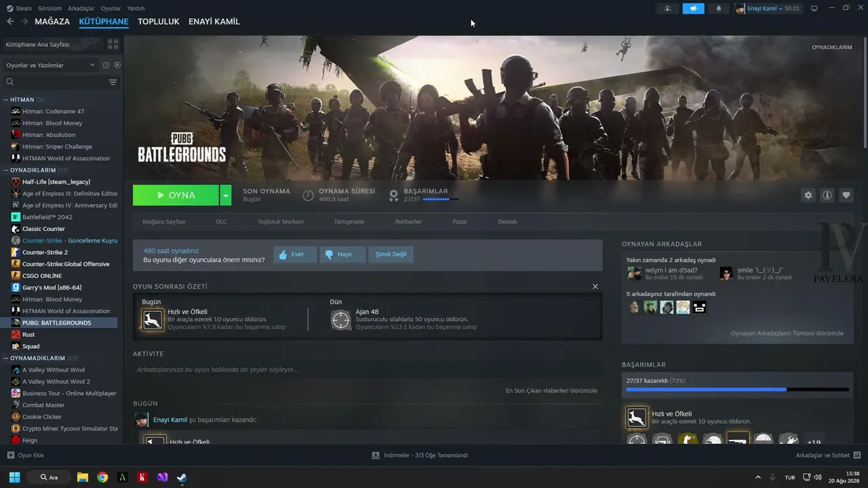Open the friends activity icon in the title bar
Screen dimensions: 868x488
pyautogui.click(x=667, y=8)
